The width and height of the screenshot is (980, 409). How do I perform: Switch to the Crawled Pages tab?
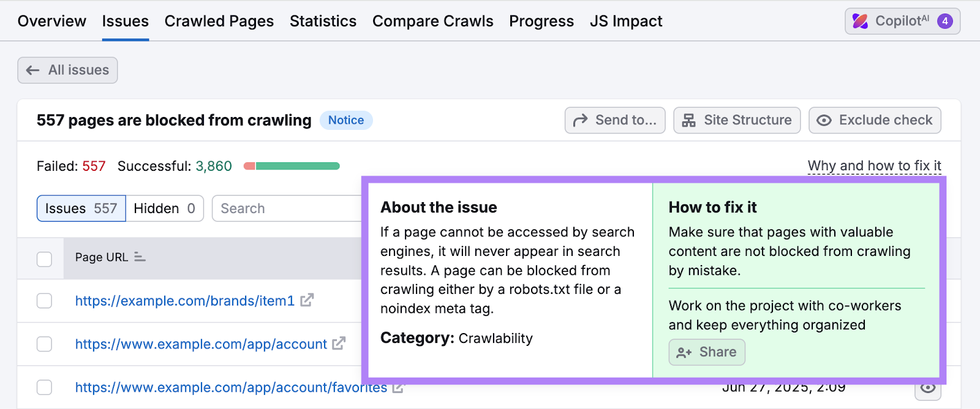[219, 21]
